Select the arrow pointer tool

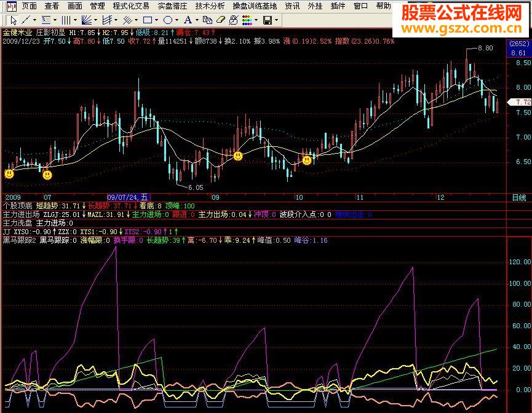pos(14,21)
